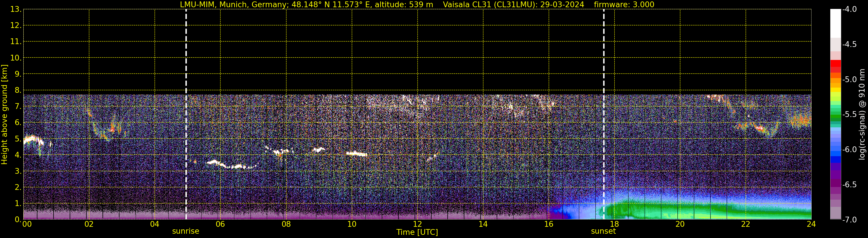This screenshot has height=238, width=868.
Task: Click the 'Time [UTC]' axis label
Action: [x=417, y=232]
